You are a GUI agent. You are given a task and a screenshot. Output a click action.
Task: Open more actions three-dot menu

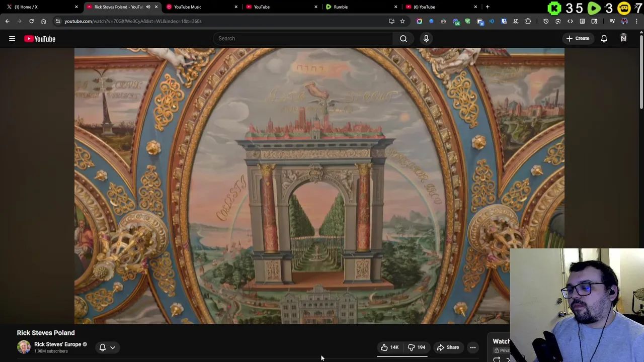click(473, 347)
